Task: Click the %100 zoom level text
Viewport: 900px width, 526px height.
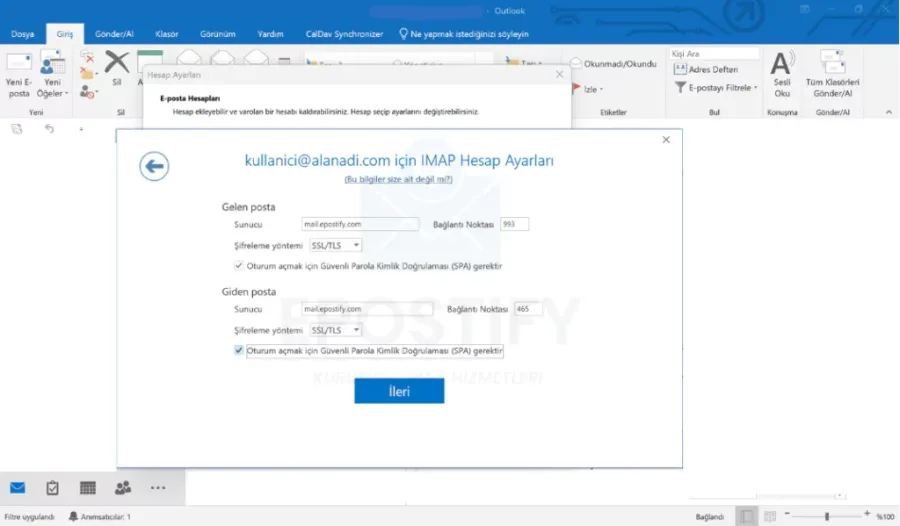Action: 885,517
